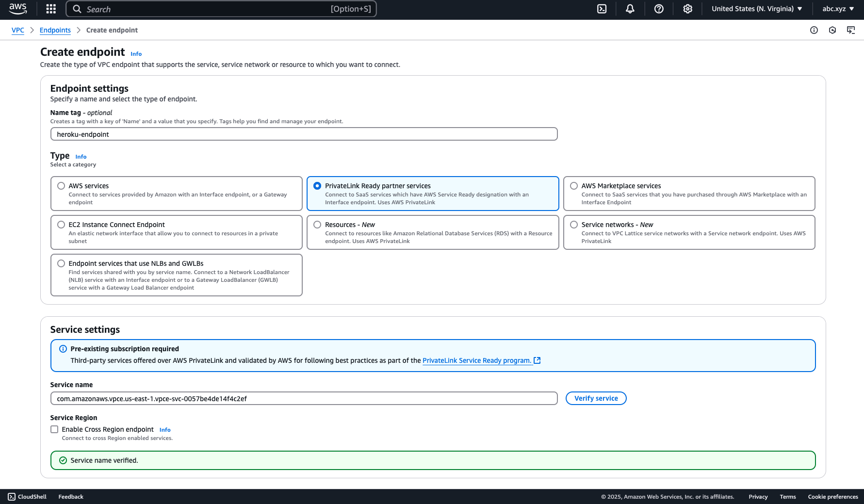
Task: Select Resources - New type
Action: (317, 225)
